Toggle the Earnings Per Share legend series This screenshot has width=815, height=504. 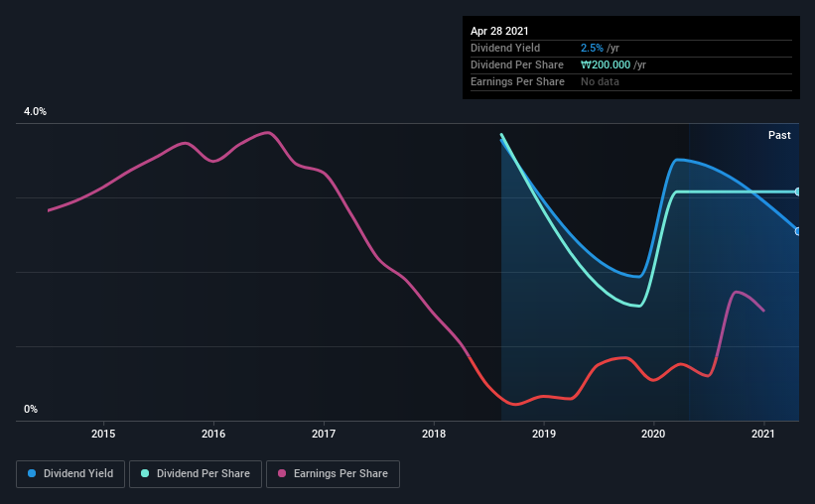333,474
